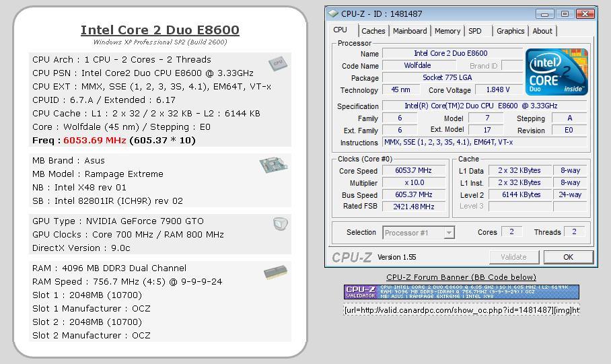This screenshot has height=364, width=611.
Task: Click the RAM stick icon beside RAM row
Action: (x=275, y=272)
